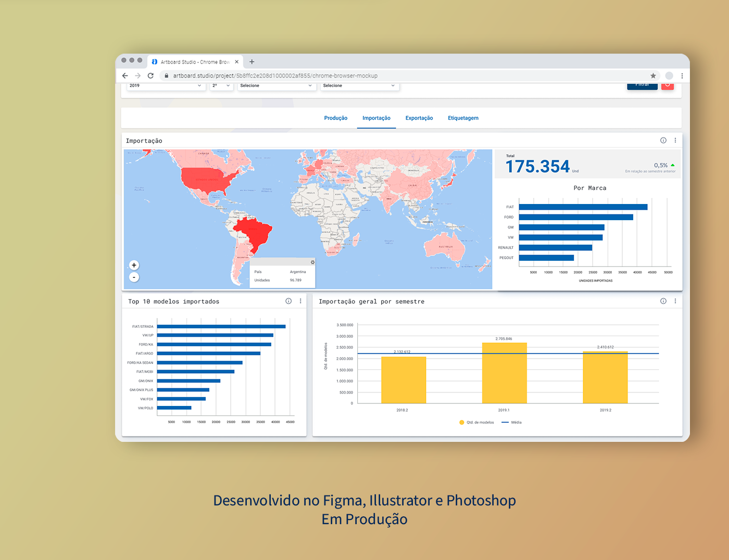The height and width of the screenshot is (560, 729).
Task: Zoom out of the map with minus button
Action: (134, 277)
